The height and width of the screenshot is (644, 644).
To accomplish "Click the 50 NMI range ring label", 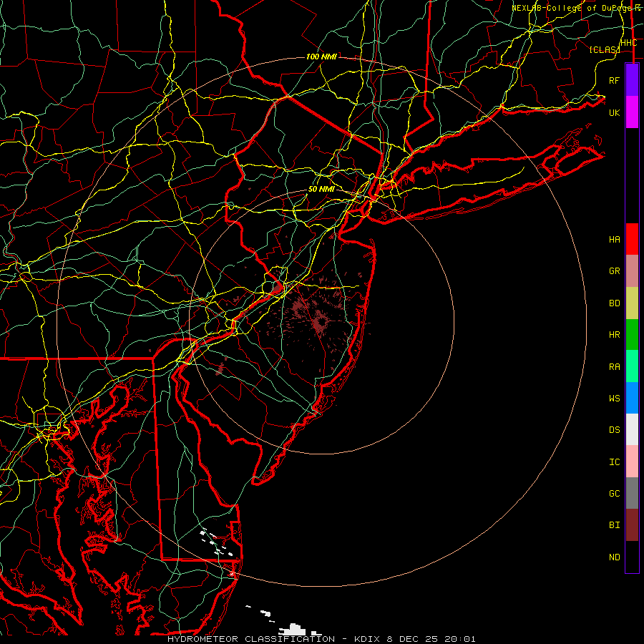I will [321, 189].
